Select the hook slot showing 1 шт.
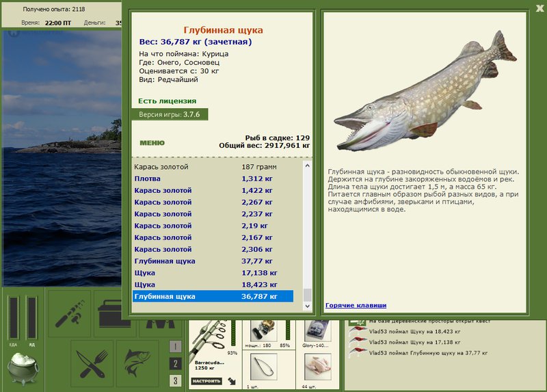This screenshot has width=547, height=392. coord(264,367)
